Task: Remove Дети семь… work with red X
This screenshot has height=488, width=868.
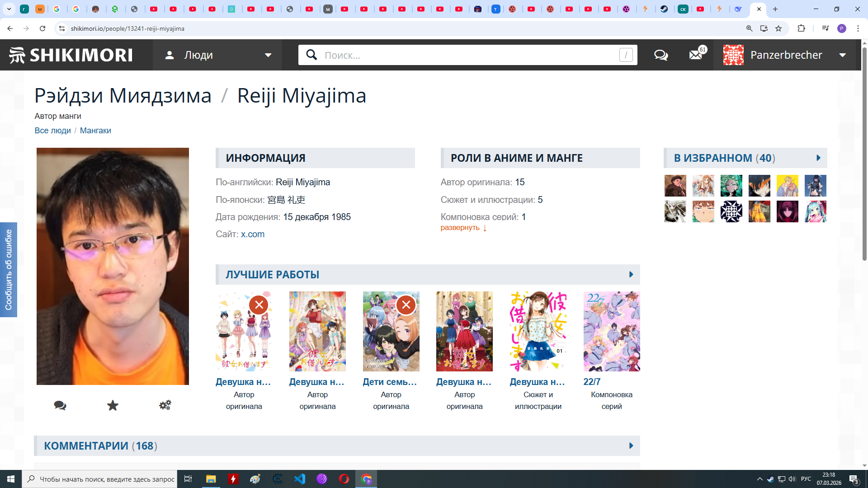Action: point(406,305)
